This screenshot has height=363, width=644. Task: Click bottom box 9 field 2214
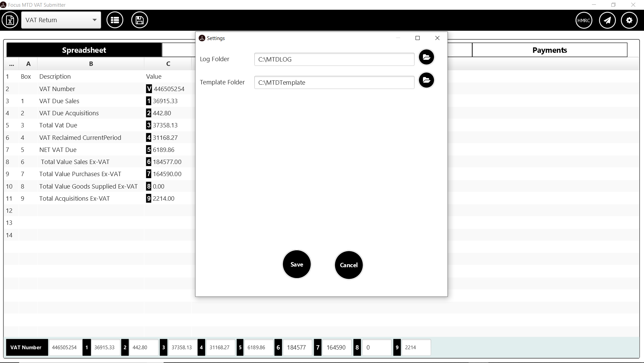point(416,347)
